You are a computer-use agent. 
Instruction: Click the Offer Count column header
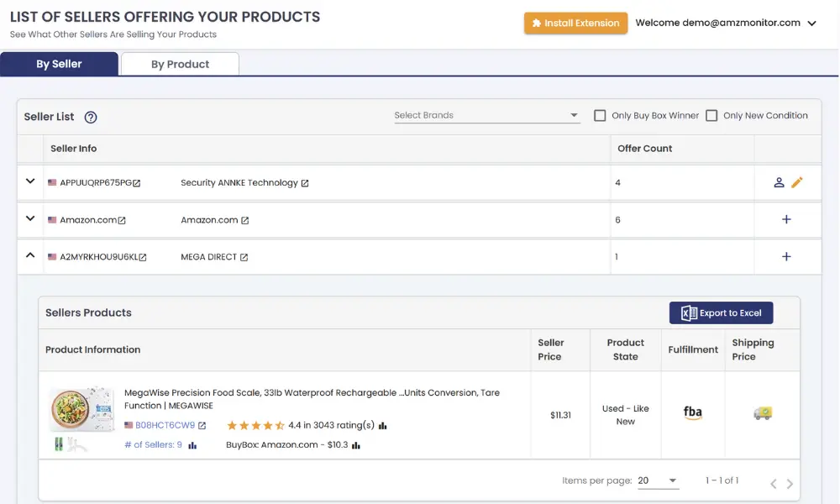(644, 149)
